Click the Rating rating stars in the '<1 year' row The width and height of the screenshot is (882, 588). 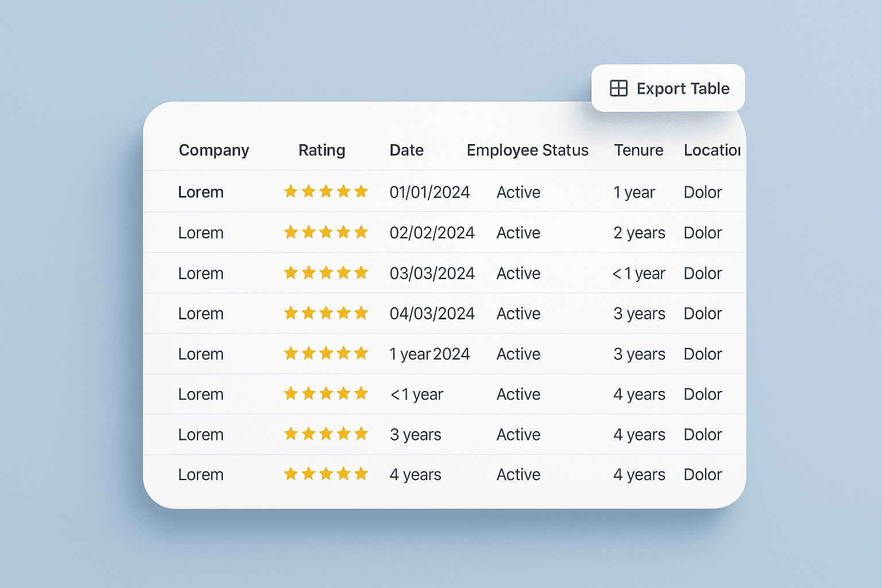[326, 394]
